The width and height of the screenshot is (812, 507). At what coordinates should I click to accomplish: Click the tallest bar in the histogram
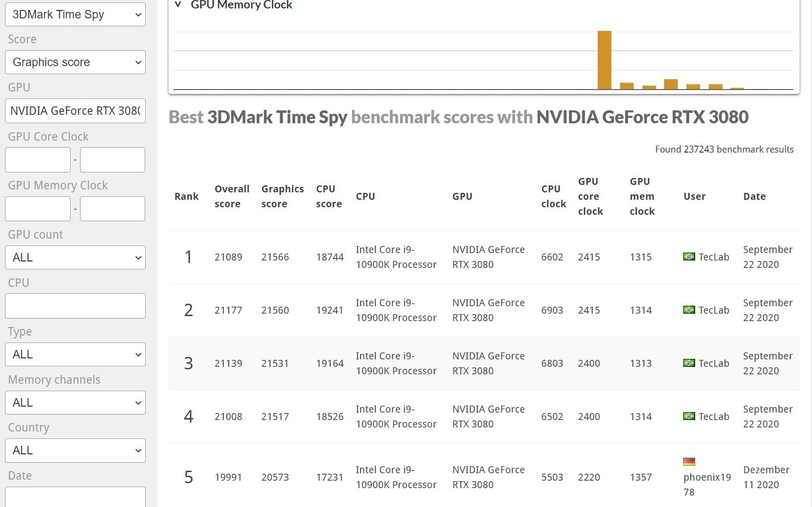(604, 60)
